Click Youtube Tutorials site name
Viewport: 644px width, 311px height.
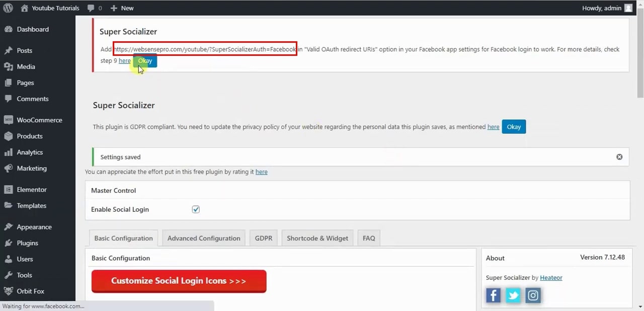[x=55, y=8]
